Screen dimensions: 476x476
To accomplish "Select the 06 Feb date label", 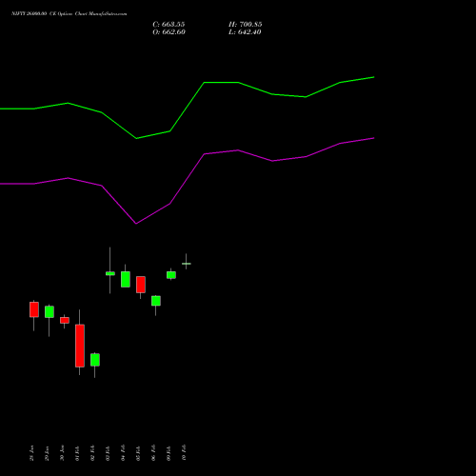I will 153,453.
